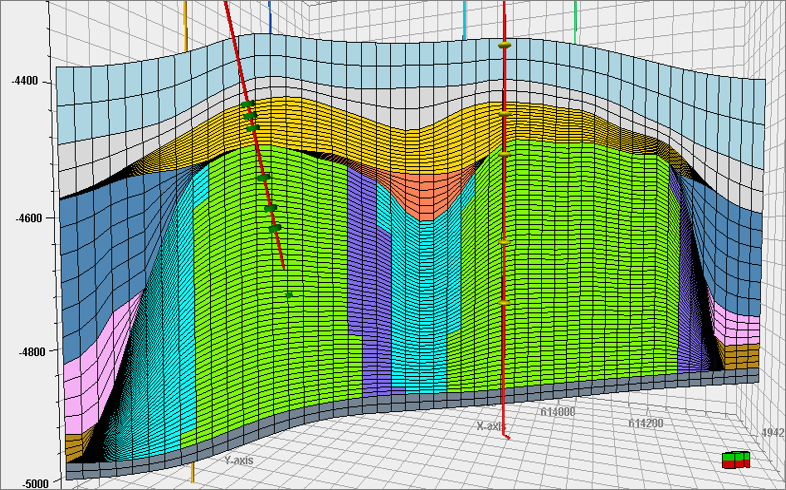Select the topmost green marker on deviated well
Screen dimensions: 786x490
(x=247, y=104)
